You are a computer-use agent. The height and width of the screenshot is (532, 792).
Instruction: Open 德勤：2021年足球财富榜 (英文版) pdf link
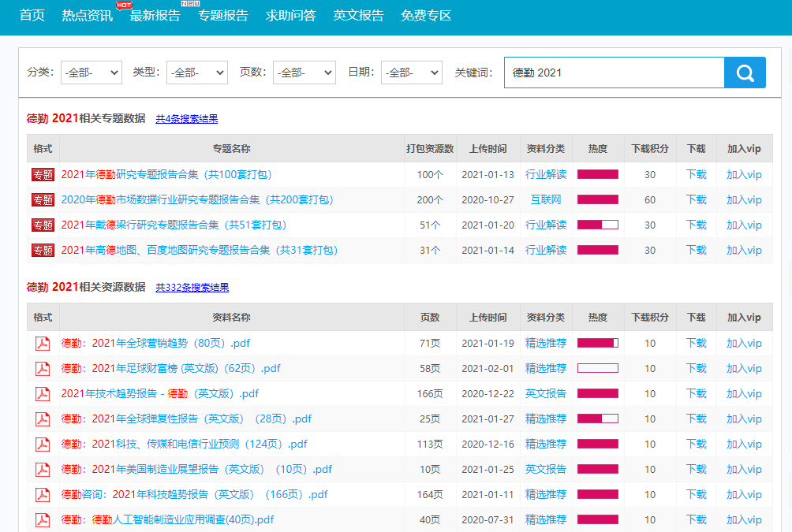pyautogui.click(x=170, y=369)
